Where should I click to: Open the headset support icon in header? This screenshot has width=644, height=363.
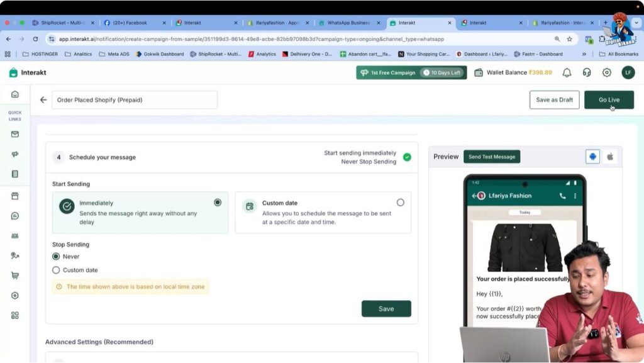587,72
